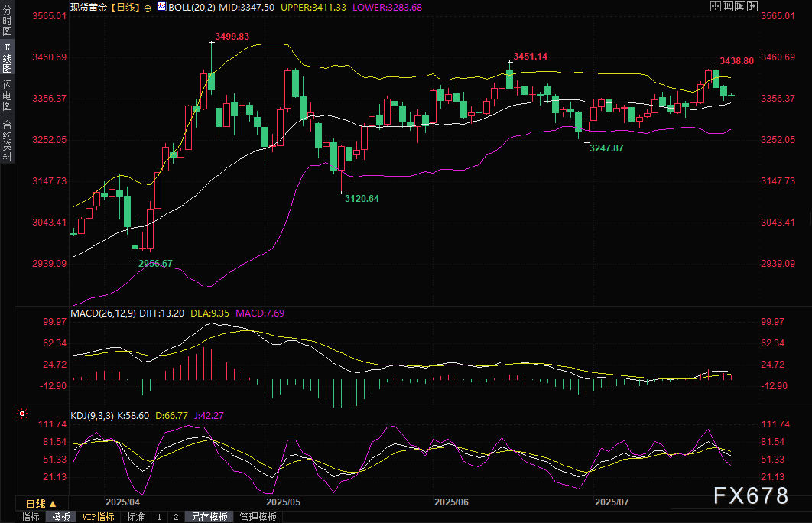This screenshot has width=812, height=523.
Task: Click the FX678 watermark logo
Action: point(750,496)
